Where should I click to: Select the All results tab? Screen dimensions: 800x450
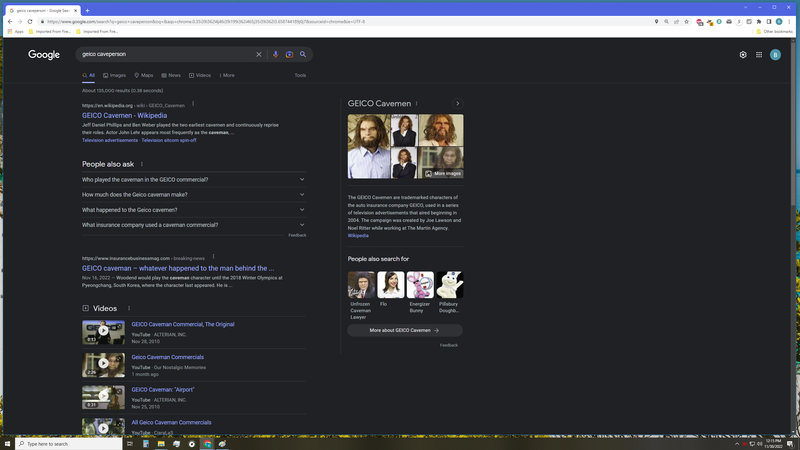click(88, 75)
